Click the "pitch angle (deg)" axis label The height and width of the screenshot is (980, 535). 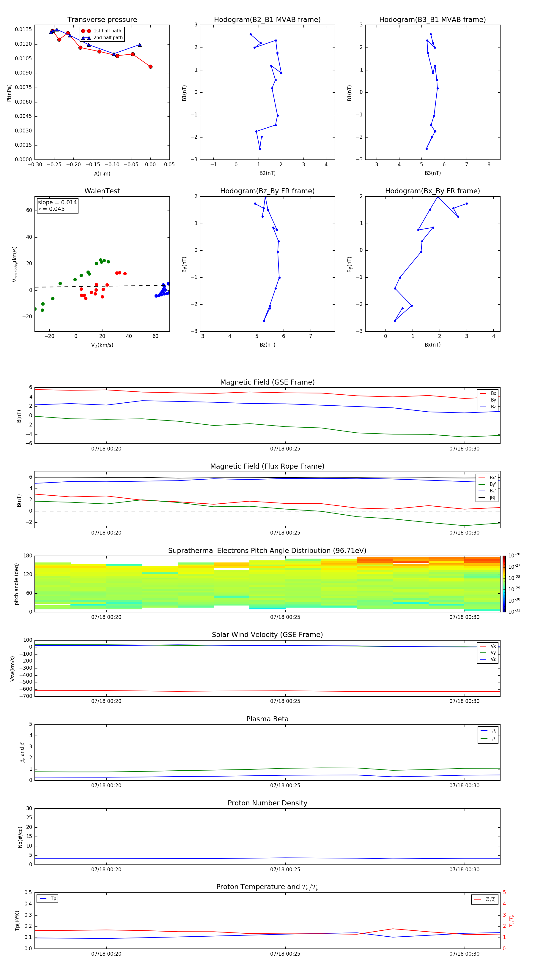pyautogui.click(x=16, y=584)
